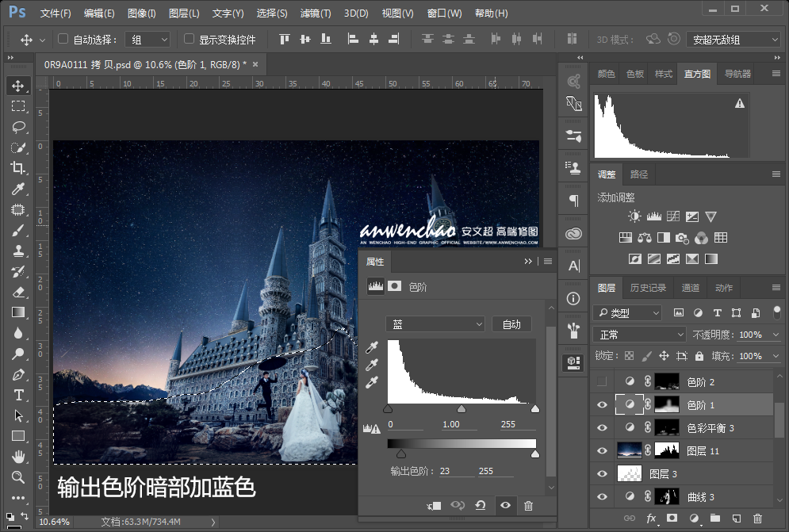Screen dimensions: 789x532
Task: Select the Lasso tool
Action: coord(18,126)
